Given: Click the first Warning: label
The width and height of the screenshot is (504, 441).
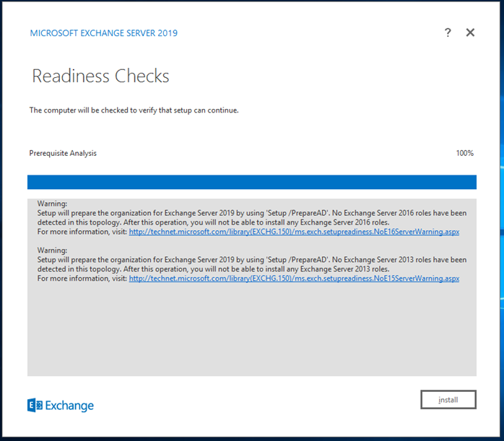Looking at the screenshot, I should click(52, 204).
